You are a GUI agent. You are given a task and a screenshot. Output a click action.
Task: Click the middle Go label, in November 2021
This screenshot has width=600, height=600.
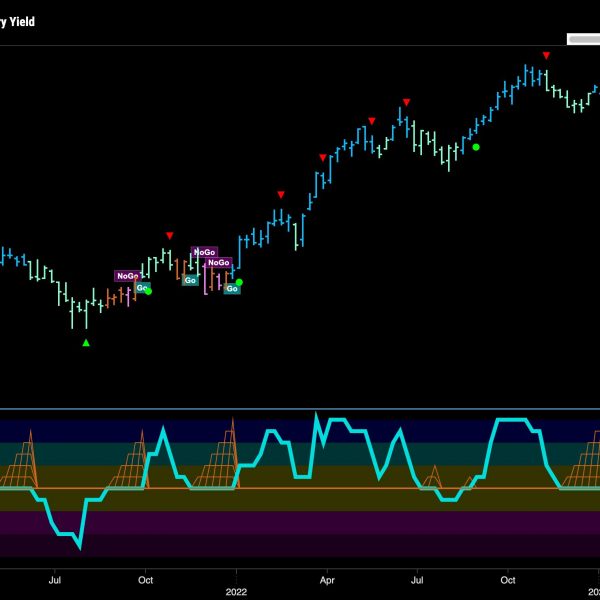pyautogui.click(x=190, y=280)
